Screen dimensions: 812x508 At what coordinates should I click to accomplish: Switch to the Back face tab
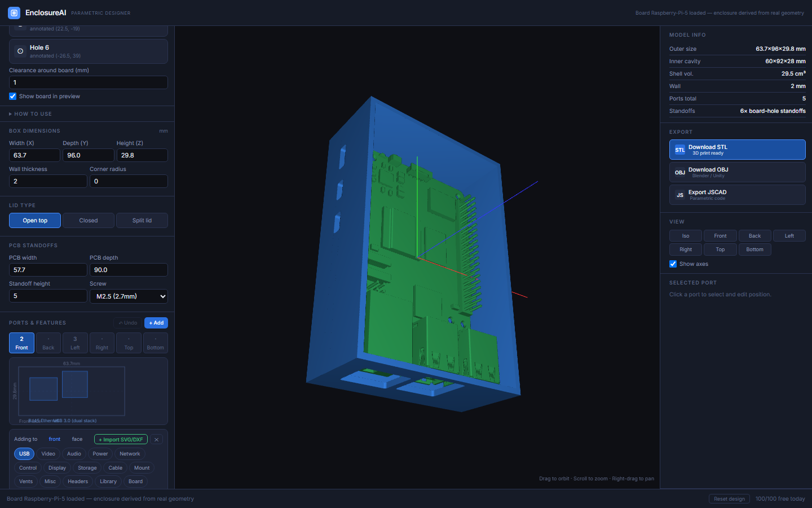point(48,343)
